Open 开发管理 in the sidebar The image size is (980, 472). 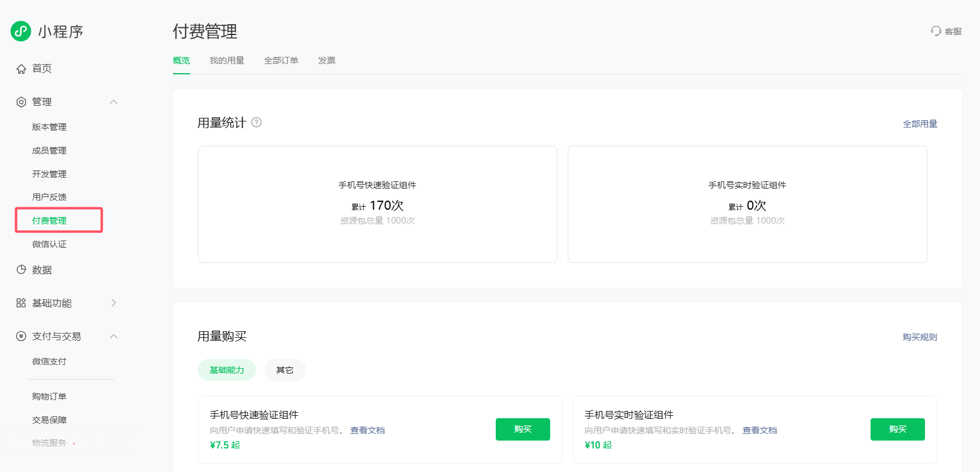(x=49, y=174)
